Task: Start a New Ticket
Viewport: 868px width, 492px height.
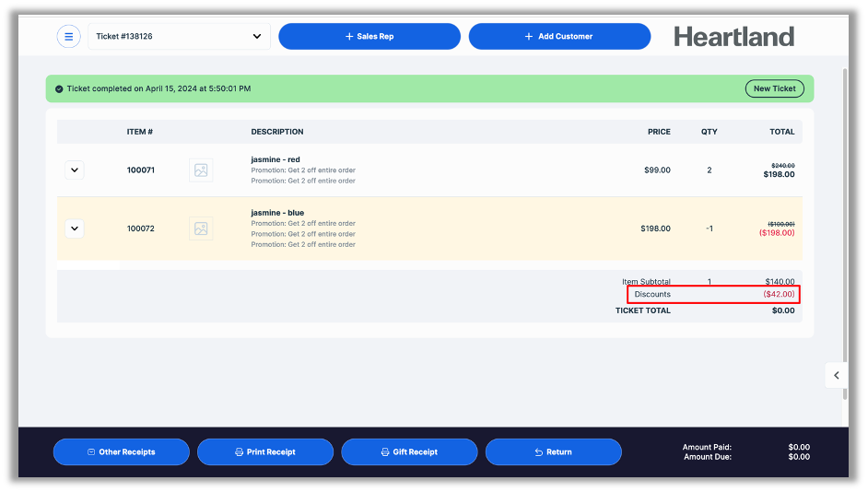Action: tap(774, 89)
